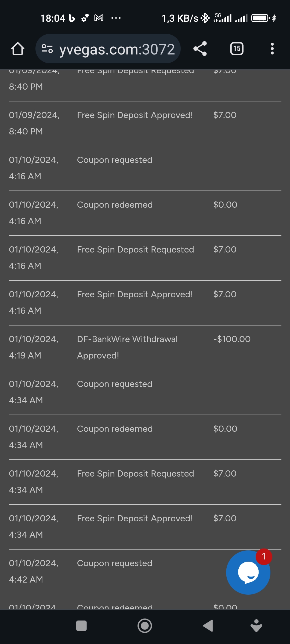Tap the browser home icon
Image resolution: width=290 pixels, height=644 pixels.
tap(18, 49)
